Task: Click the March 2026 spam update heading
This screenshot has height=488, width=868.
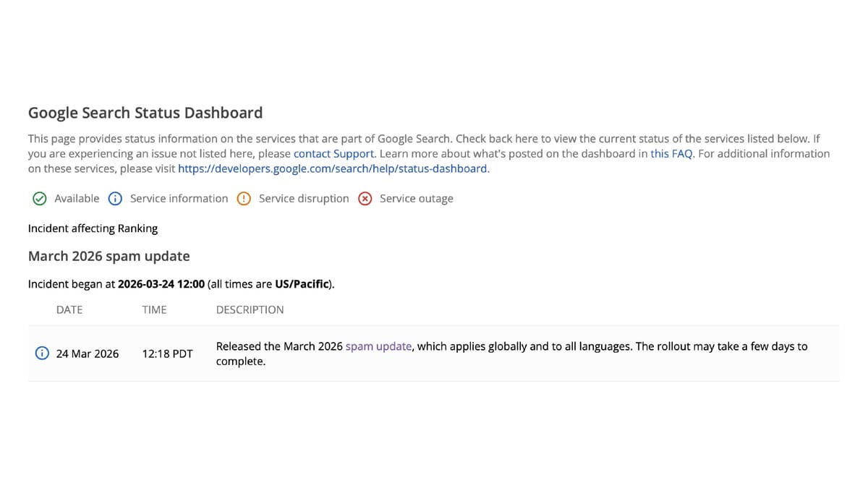Action: 109,256
